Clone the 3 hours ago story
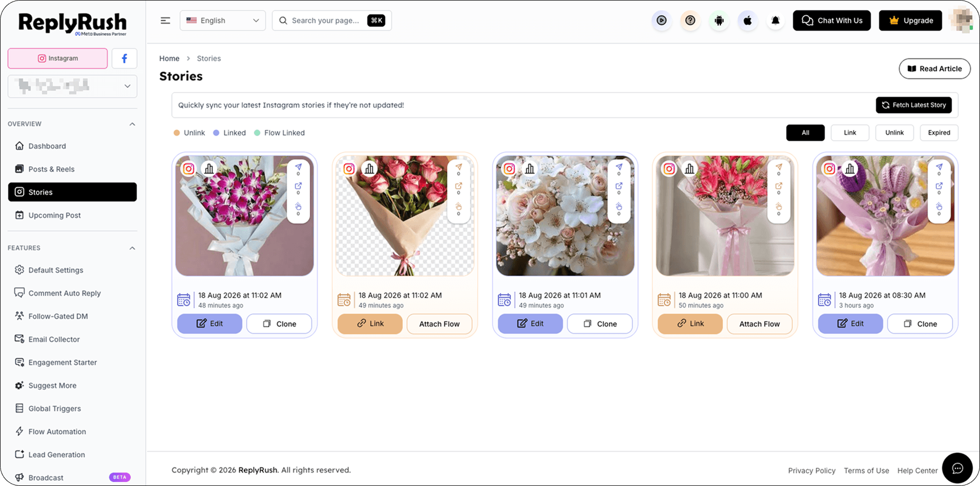The height and width of the screenshot is (486, 980). click(920, 324)
